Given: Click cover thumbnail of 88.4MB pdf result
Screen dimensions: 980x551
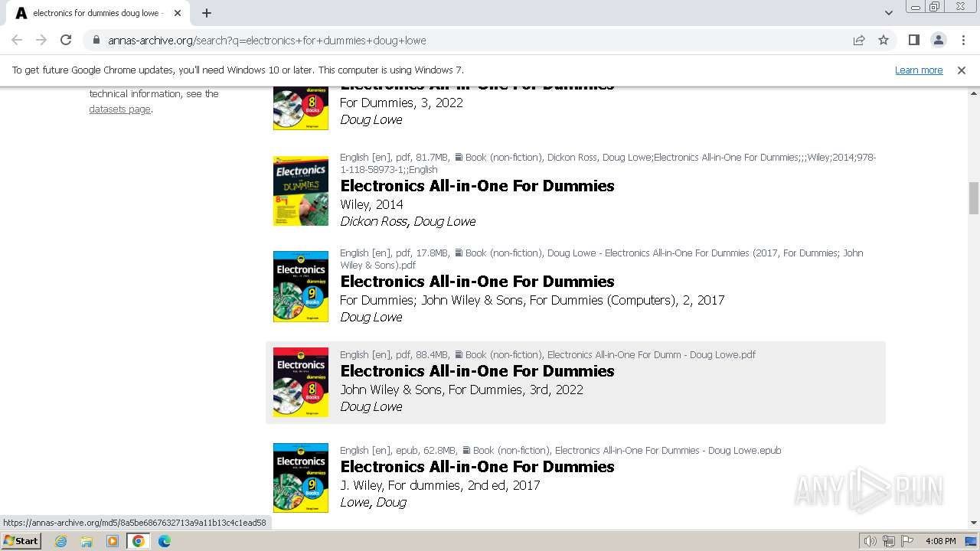Looking at the screenshot, I should point(301,382).
